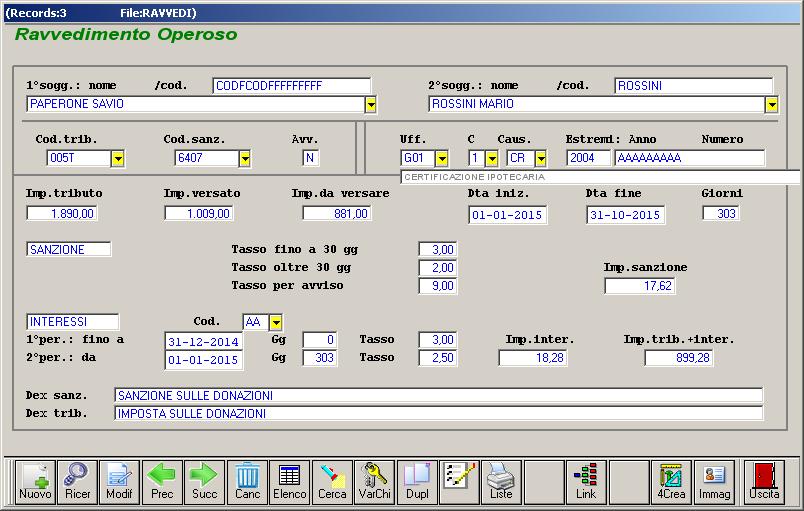Go to next record with Succ arrow
Screen dimensions: 804x511
(204, 481)
